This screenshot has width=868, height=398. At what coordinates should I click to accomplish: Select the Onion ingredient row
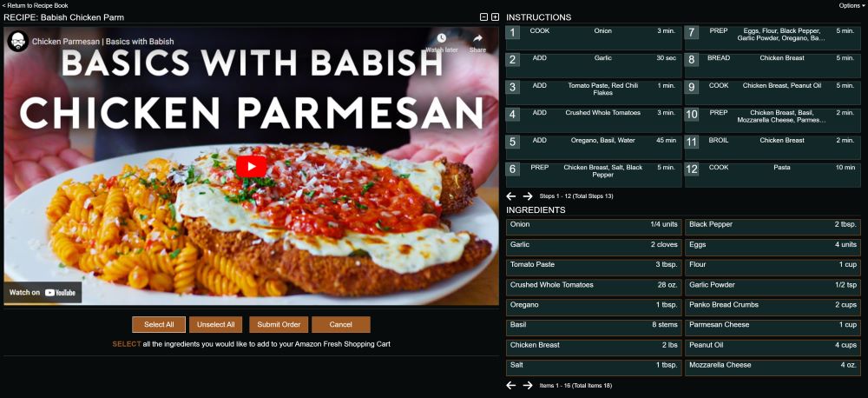pyautogui.click(x=594, y=228)
